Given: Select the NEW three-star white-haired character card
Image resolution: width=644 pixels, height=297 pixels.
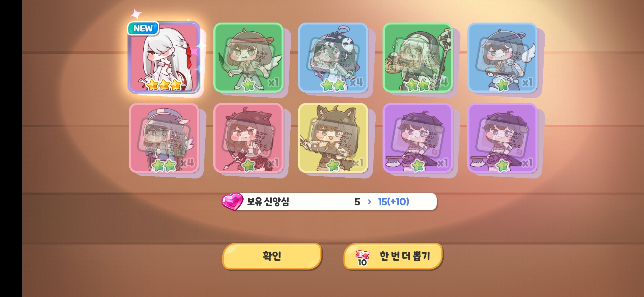Looking at the screenshot, I should 164,57.
